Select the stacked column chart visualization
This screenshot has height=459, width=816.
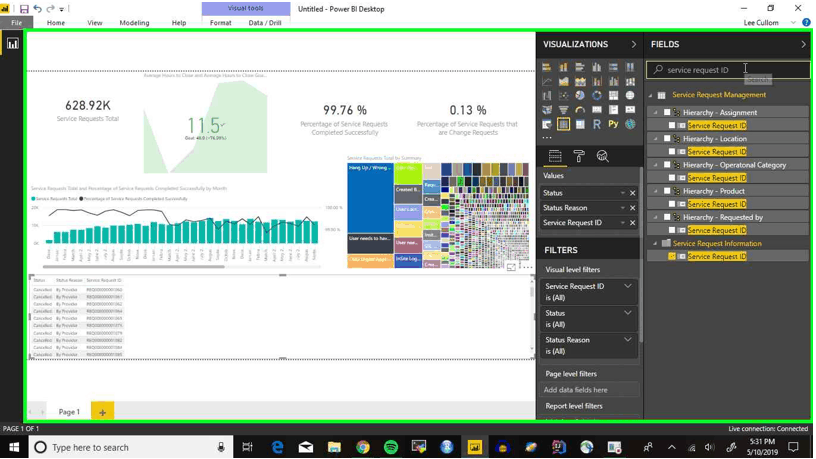[x=563, y=67]
